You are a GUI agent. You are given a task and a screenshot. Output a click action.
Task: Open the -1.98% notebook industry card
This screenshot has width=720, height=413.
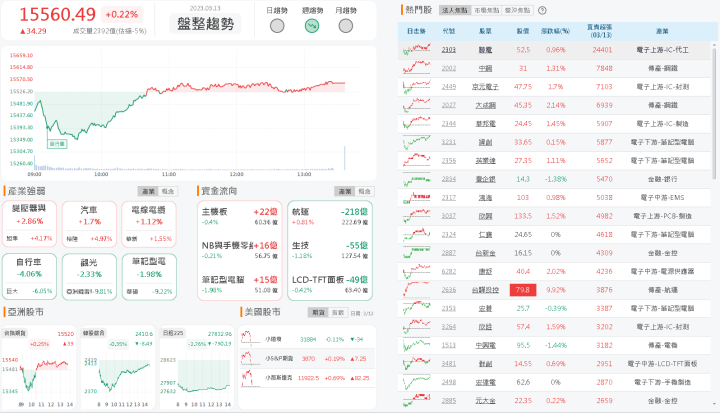(x=149, y=277)
